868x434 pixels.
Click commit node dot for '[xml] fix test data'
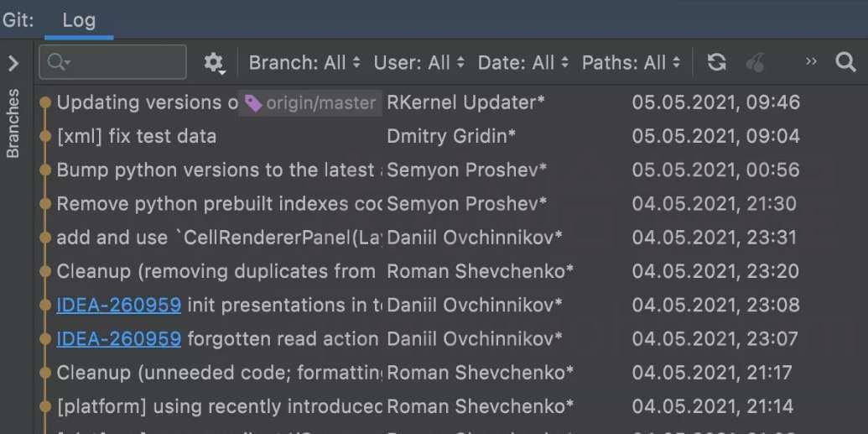(x=45, y=136)
